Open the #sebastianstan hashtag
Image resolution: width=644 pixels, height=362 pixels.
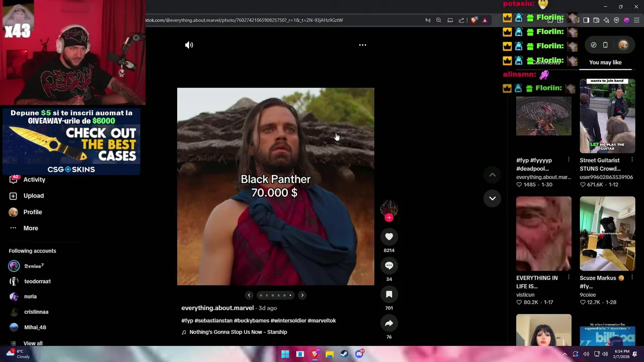pyautogui.click(x=213, y=320)
